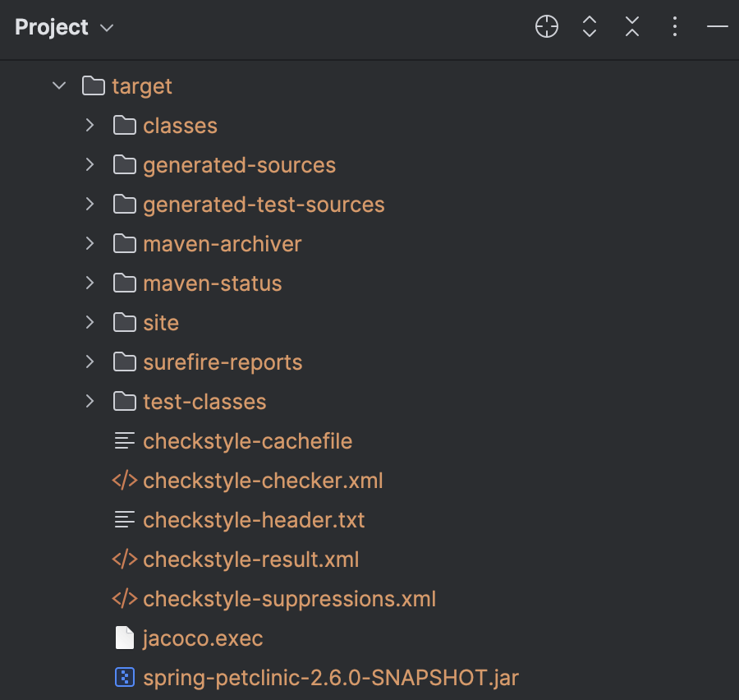This screenshot has height=700, width=739.
Task: Click the jacoco.exec file icon
Action: click(124, 638)
